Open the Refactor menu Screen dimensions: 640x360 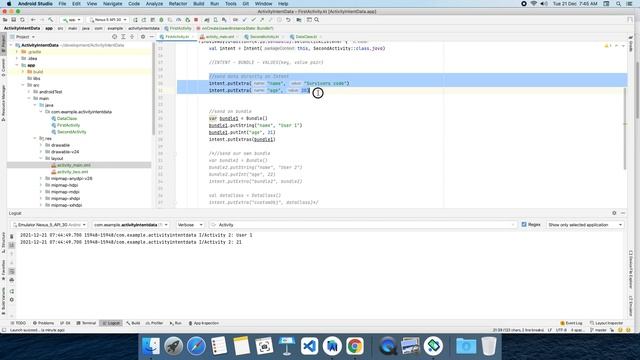point(178,4)
